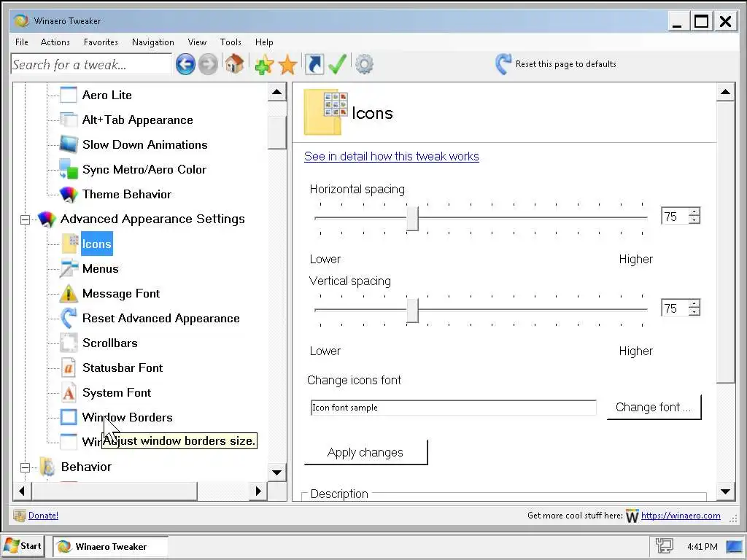Click the network tray icon
The height and width of the screenshot is (560, 747).
point(664,546)
